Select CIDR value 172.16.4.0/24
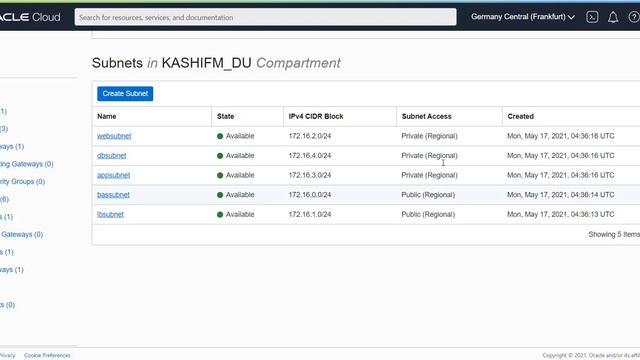 pos(310,156)
